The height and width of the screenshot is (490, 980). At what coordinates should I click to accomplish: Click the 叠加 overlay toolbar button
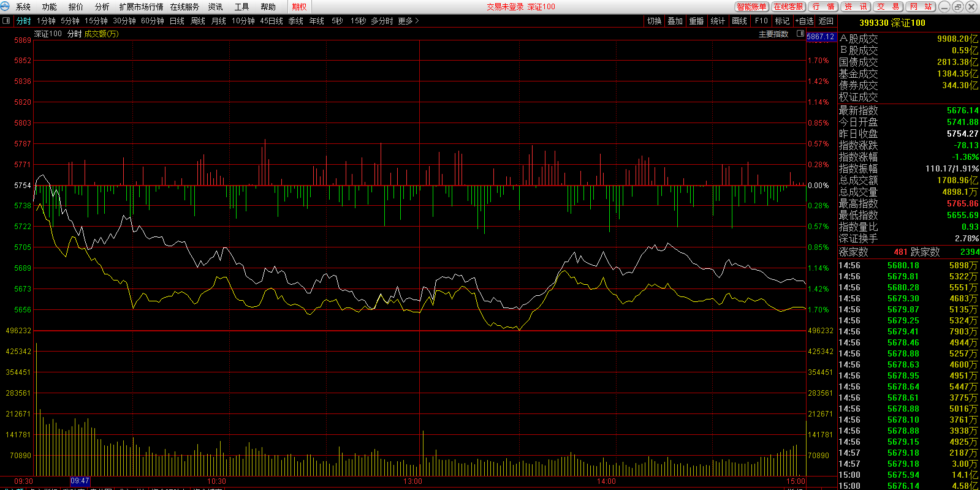pos(675,21)
